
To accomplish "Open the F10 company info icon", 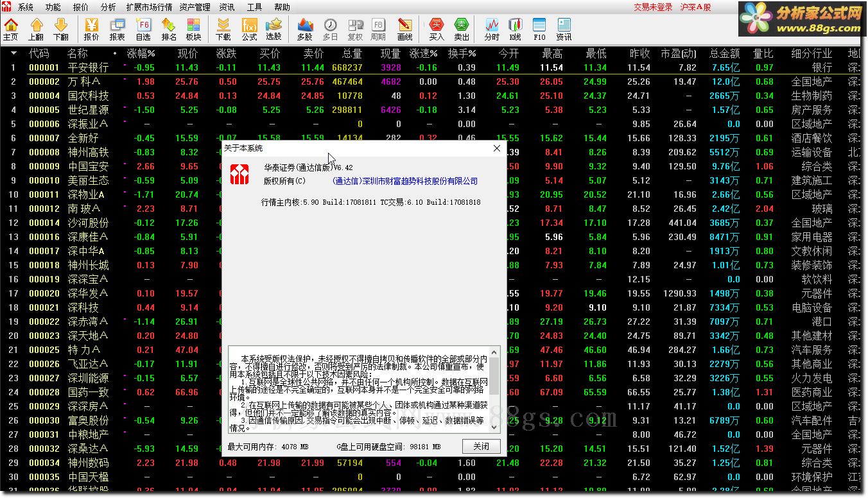I will [539, 30].
